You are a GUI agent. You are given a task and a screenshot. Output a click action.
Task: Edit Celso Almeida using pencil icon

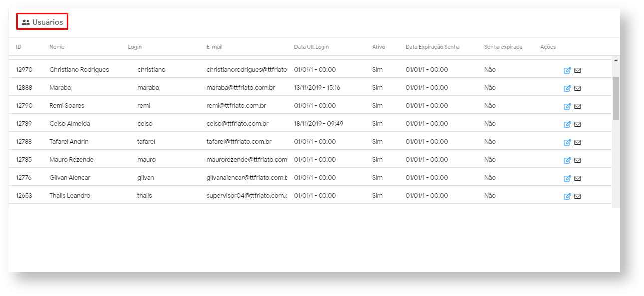point(567,124)
